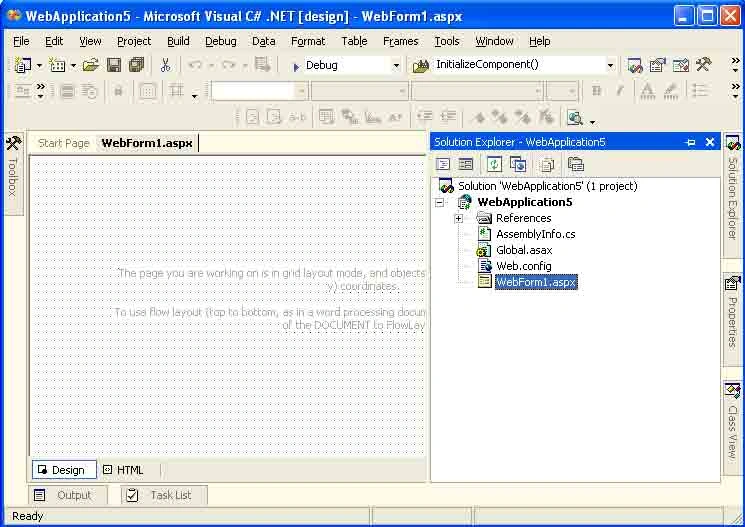Open the InitializeComponent() find combo box
Image resolution: width=745 pixels, height=527 pixels.
523,65
